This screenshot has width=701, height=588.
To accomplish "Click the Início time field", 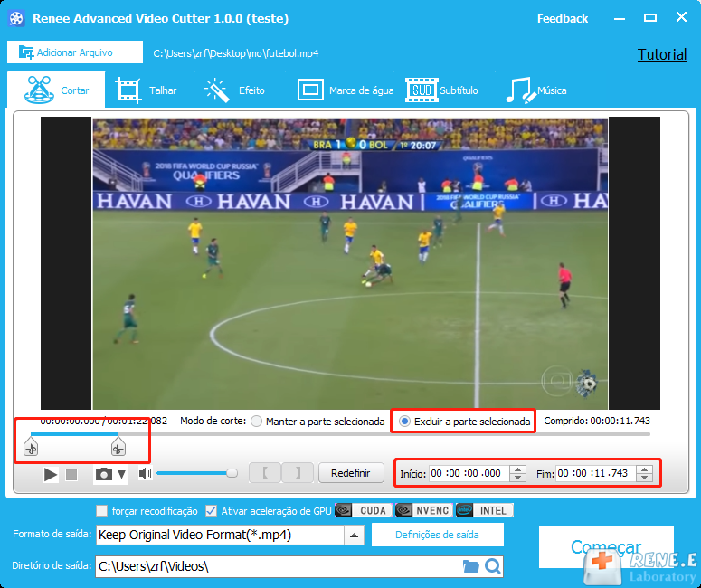I will tap(469, 473).
